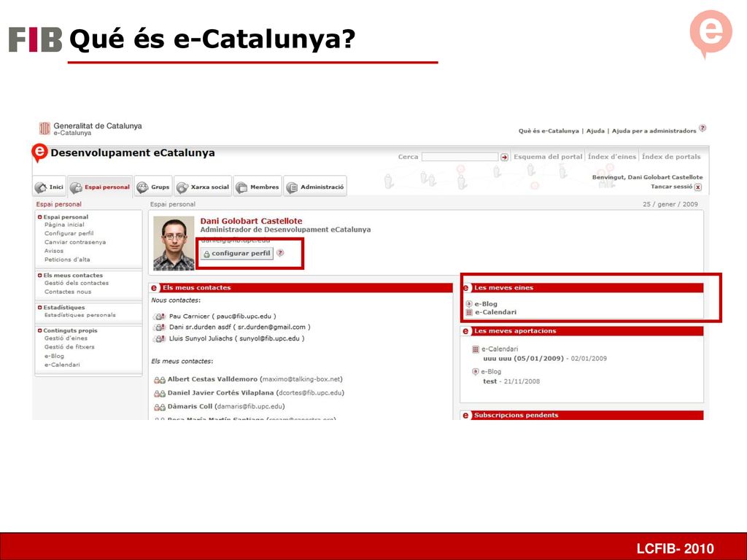Click contact icon beside Lluís Sunyol Juliachs
The image size is (747, 560).
coord(159,338)
